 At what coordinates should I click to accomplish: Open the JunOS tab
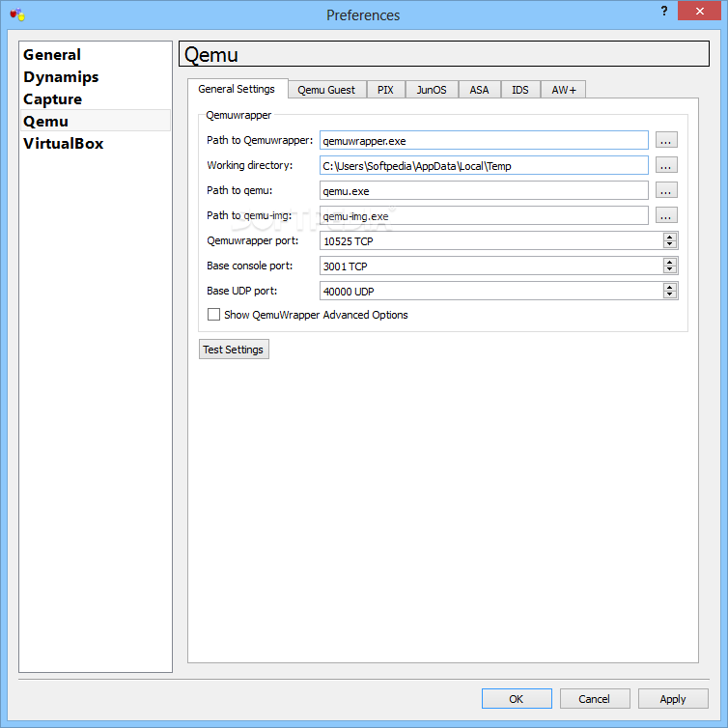pyautogui.click(x=432, y=90)
